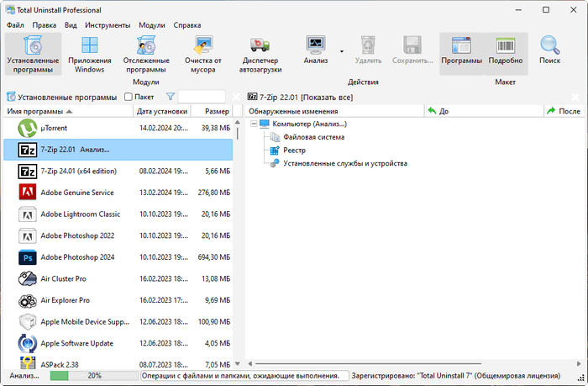Screen dimensions: 588x386
Task: Select Adobe Photoshop 2024 Ps icon
Action: (x=28, y=257)
